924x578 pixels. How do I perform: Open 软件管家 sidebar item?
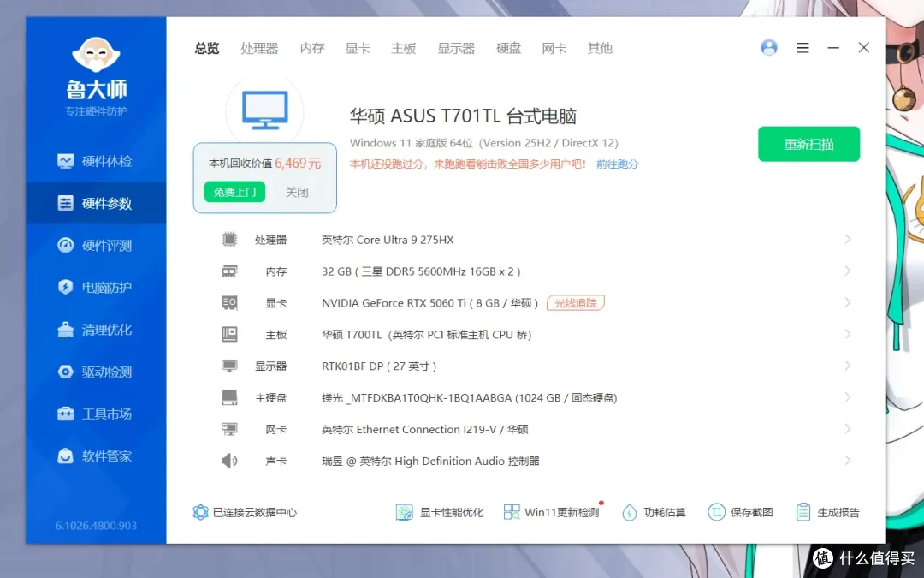pyautogui.click(x=96, y=456)
